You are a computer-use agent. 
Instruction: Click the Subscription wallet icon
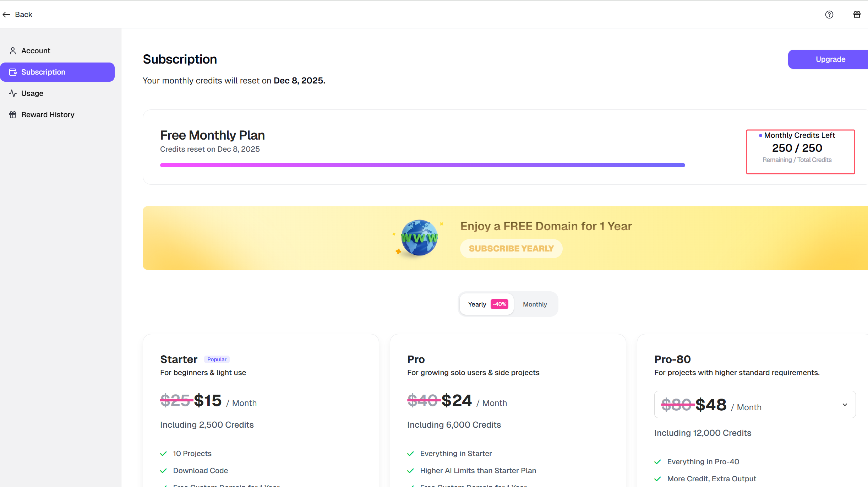coord(13,72)
